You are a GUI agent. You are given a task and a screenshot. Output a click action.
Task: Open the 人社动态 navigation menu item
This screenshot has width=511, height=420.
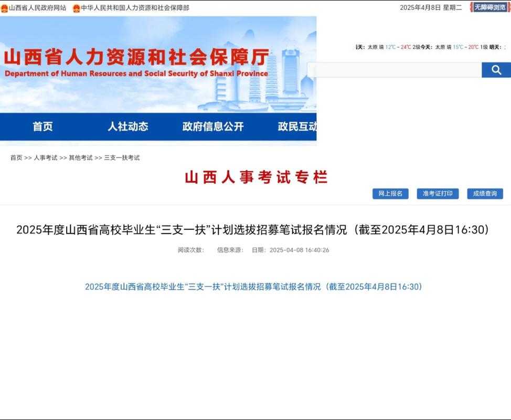(x=129, y=127)
